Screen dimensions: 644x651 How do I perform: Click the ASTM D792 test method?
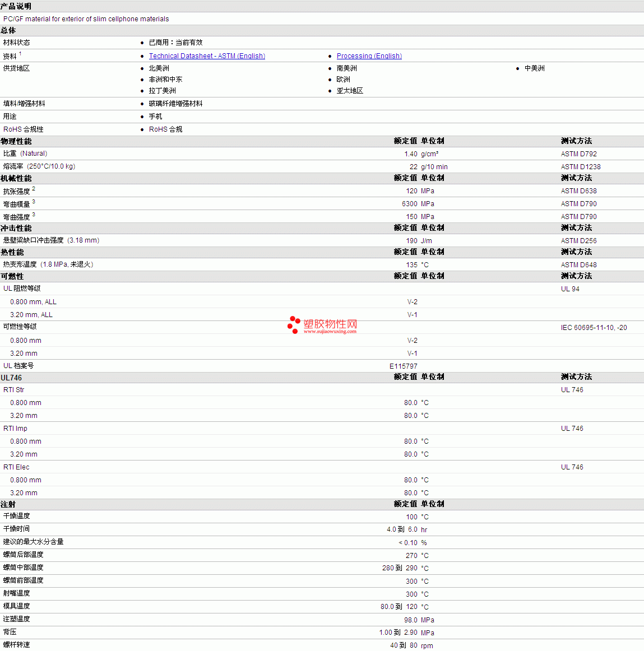579,154
